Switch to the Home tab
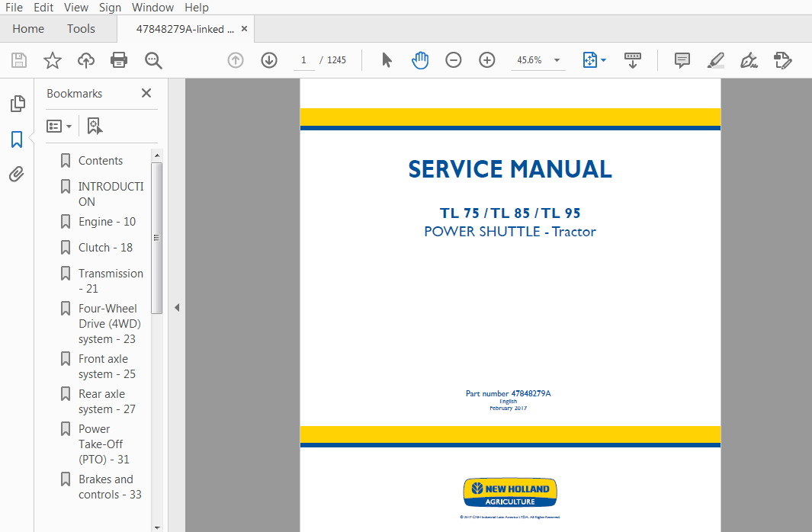This screenshot has height=532, width=812. click(28, 29)
